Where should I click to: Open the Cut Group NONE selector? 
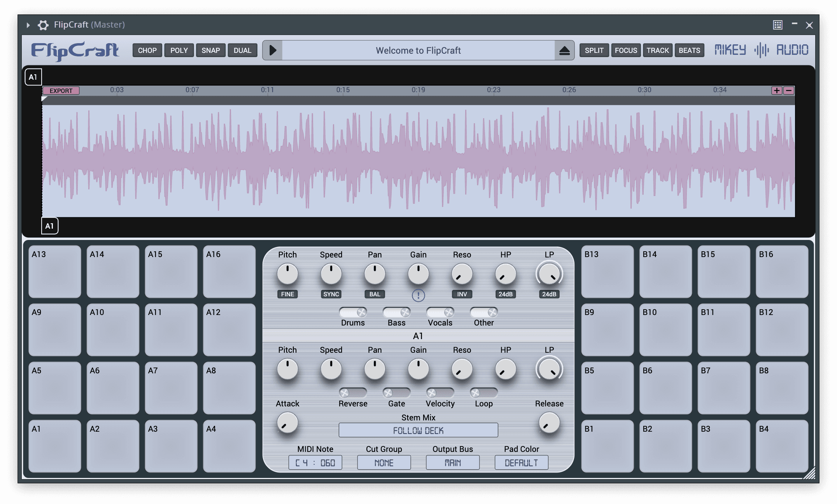384,462
